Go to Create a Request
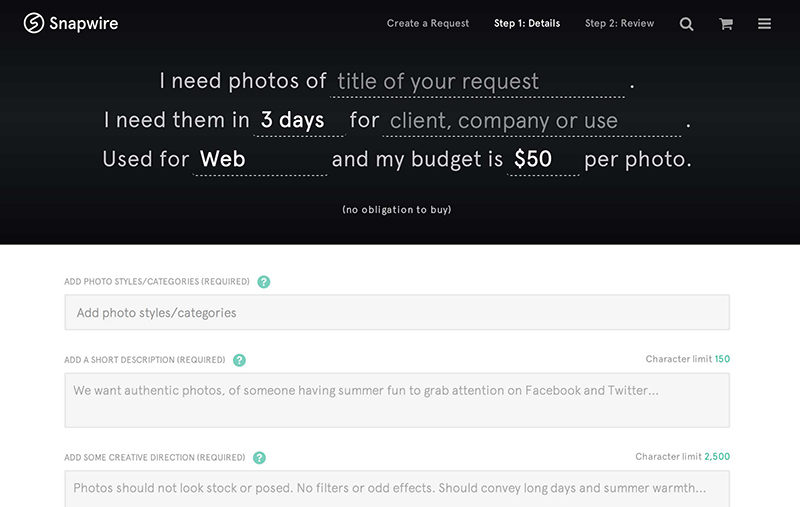The width and height of the screenshot is (800, 507). pos(428,23)
